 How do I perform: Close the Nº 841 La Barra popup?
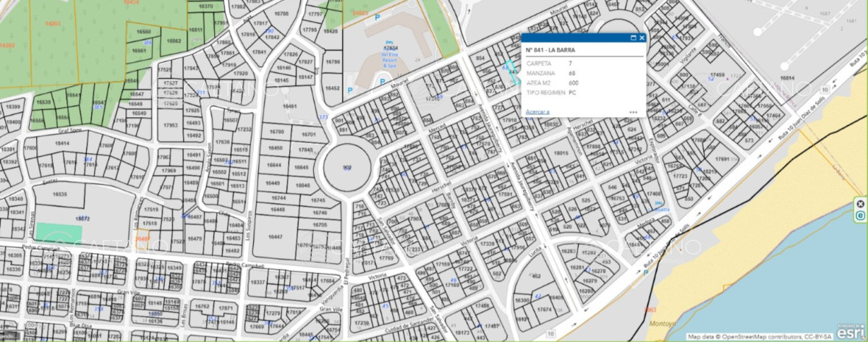[x=642, y=38]
